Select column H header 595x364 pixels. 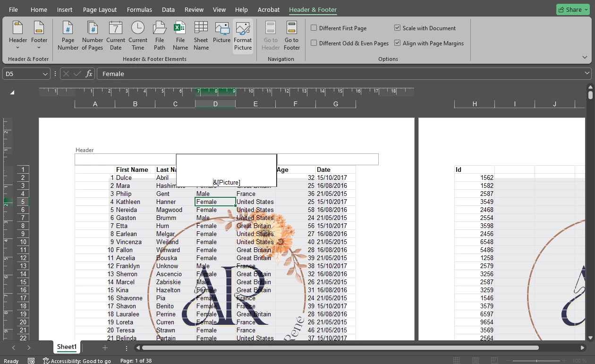[475, 104]
